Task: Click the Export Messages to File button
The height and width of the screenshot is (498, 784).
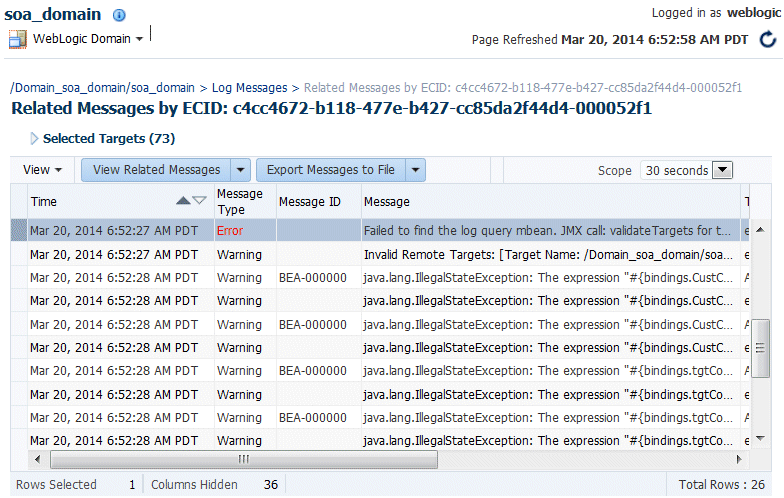Action: pyautogui.click(x=330, y=170)
